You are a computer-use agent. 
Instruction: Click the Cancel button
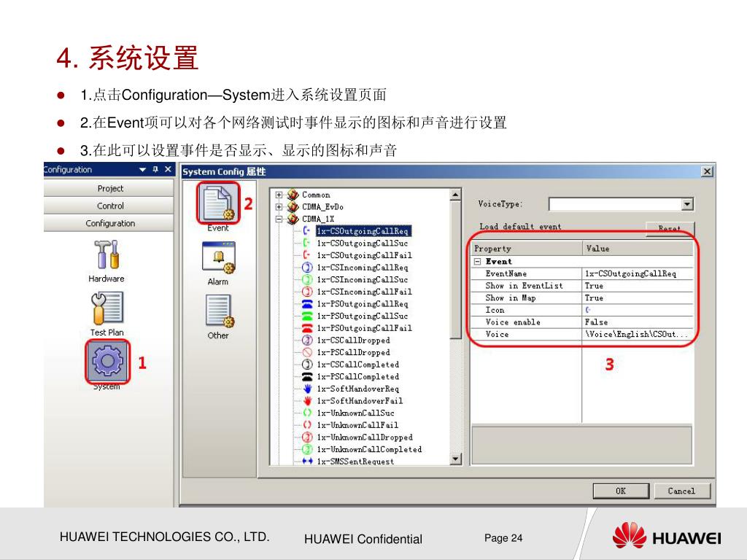(682, 491)
